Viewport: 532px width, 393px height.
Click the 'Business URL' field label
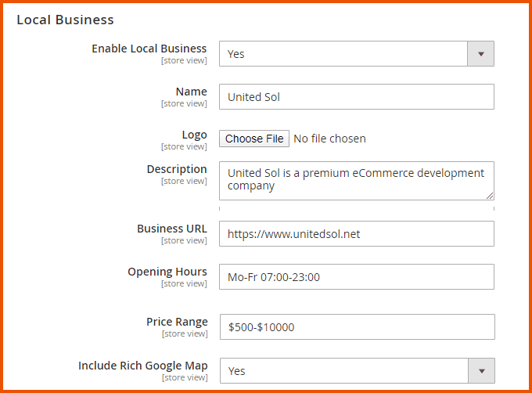(171, 229)
